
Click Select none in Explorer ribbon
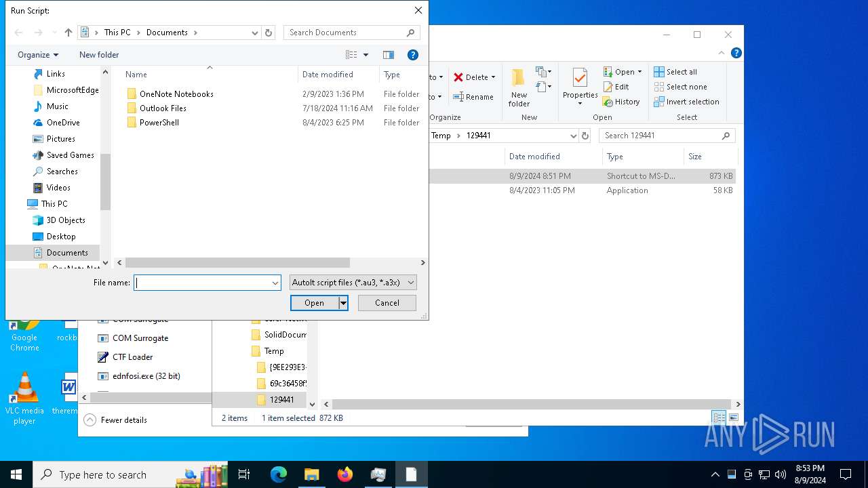click(x=680, y=87)
